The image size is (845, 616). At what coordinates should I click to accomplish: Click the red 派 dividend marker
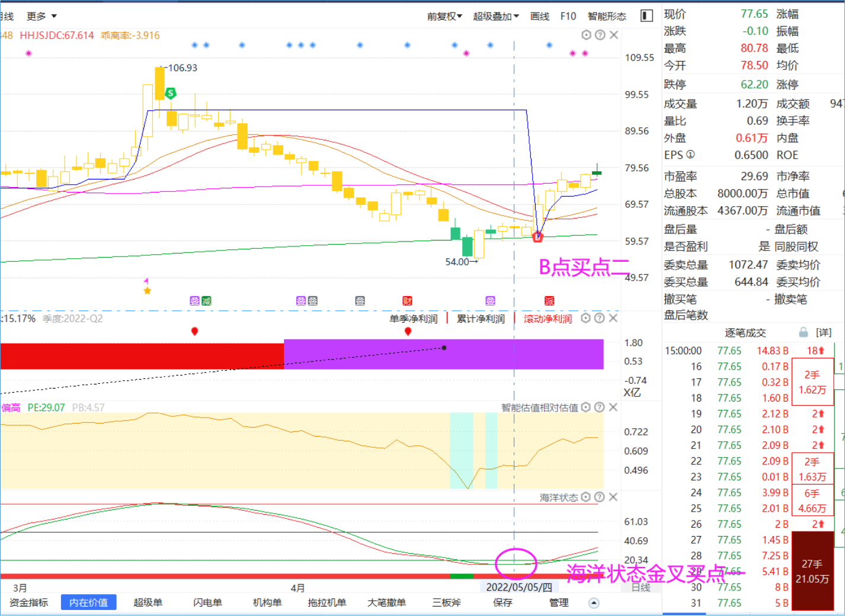[549, 301]
